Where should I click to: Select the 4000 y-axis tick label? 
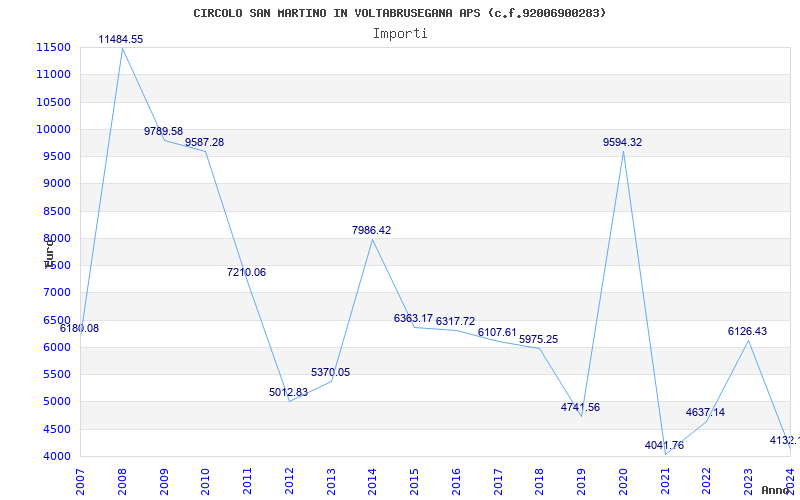(56, 456)
